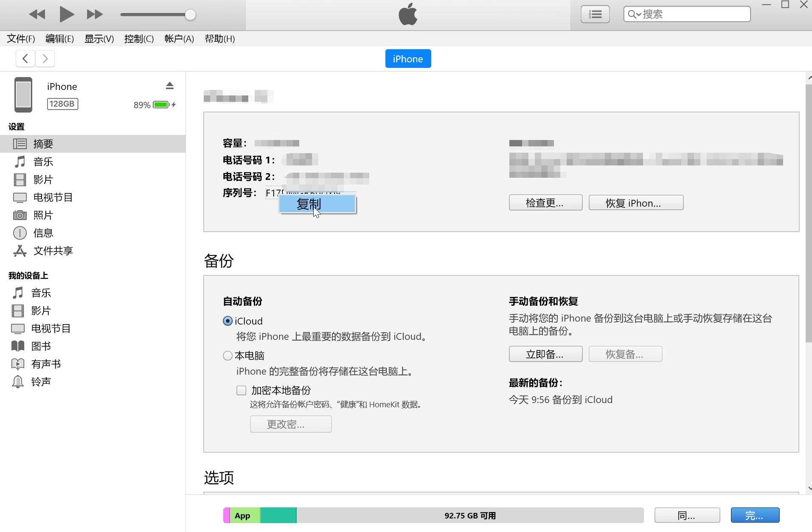The image size is (812, 532).
Task: Choose 复制 in the context menu
Action: 317,204
